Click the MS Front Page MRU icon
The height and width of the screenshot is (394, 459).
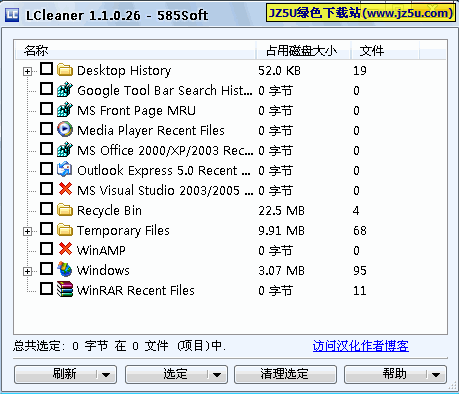click(65, 110)
